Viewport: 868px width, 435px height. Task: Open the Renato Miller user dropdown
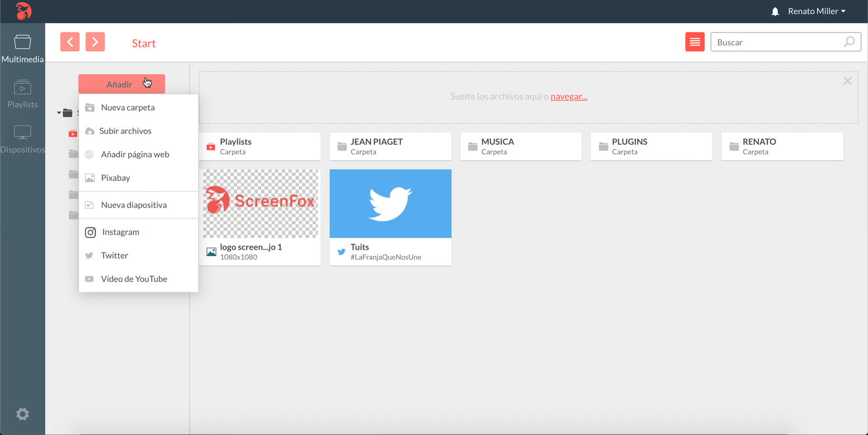click(x=816, y=11)
